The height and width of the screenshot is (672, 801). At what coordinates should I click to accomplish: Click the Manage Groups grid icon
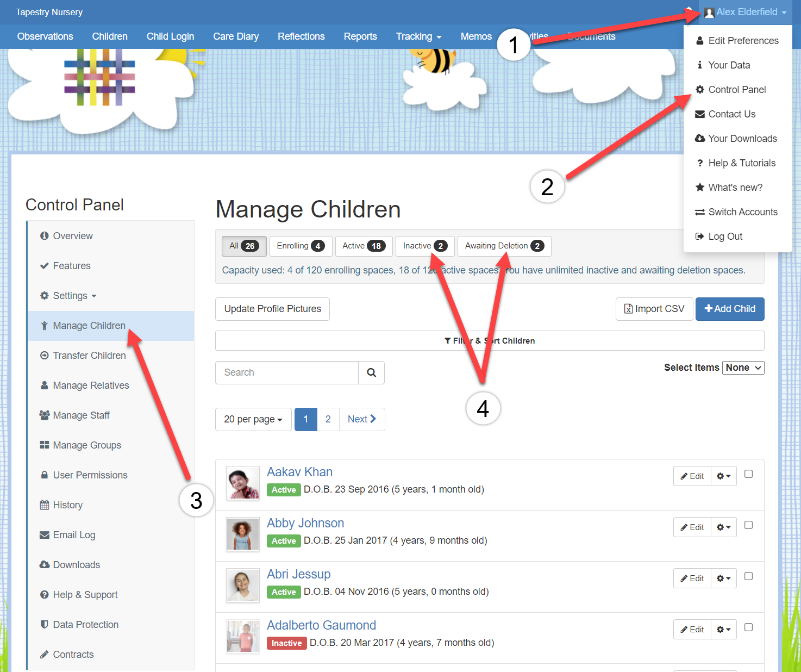coord(45,445)
